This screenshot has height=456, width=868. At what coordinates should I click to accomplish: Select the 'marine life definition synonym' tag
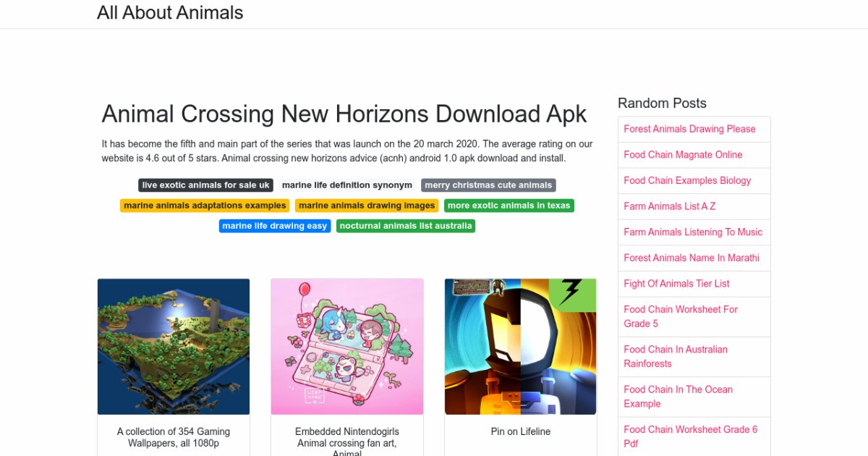click(x=347, y=185)
